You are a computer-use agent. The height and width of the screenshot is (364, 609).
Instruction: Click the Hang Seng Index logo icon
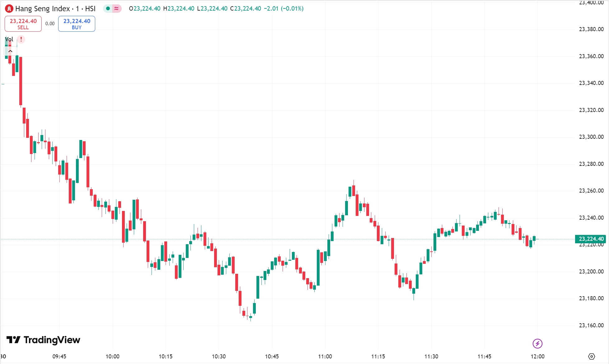click(9, 9)
